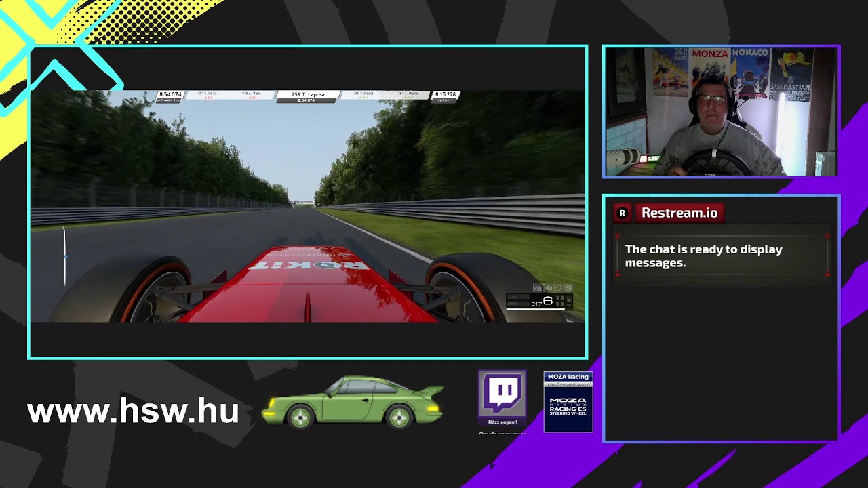This screenshot has height=488, width=868.
Task: Click the Twitch logo icon
Action: pos(502,392)
